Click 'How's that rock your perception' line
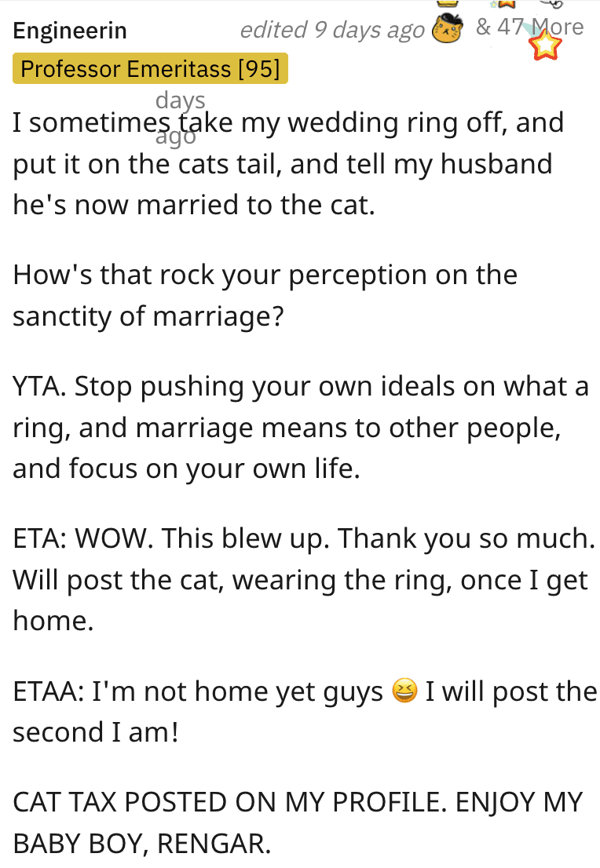Screen dimensions: 600x868 click(265, 275)
